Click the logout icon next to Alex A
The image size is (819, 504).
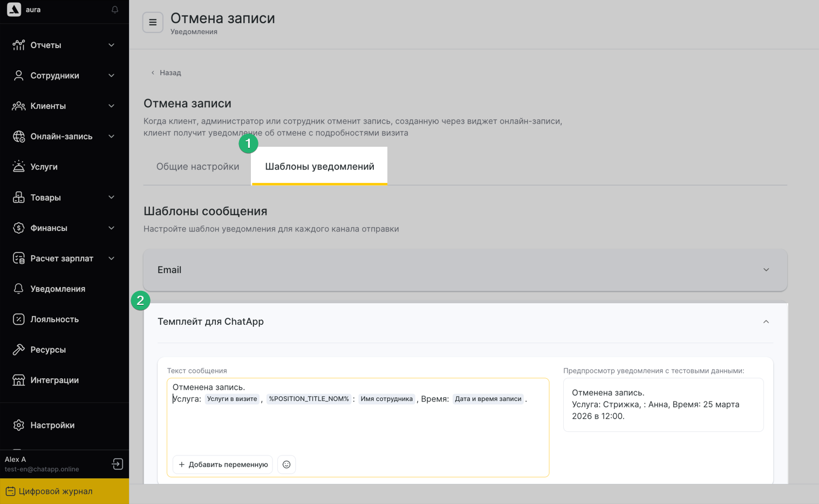pos(117,464)
